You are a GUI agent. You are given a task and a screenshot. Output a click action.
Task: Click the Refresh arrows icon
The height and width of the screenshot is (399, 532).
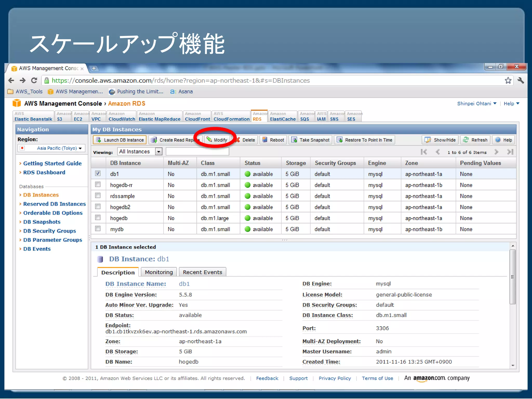click(x=466, y=140)
